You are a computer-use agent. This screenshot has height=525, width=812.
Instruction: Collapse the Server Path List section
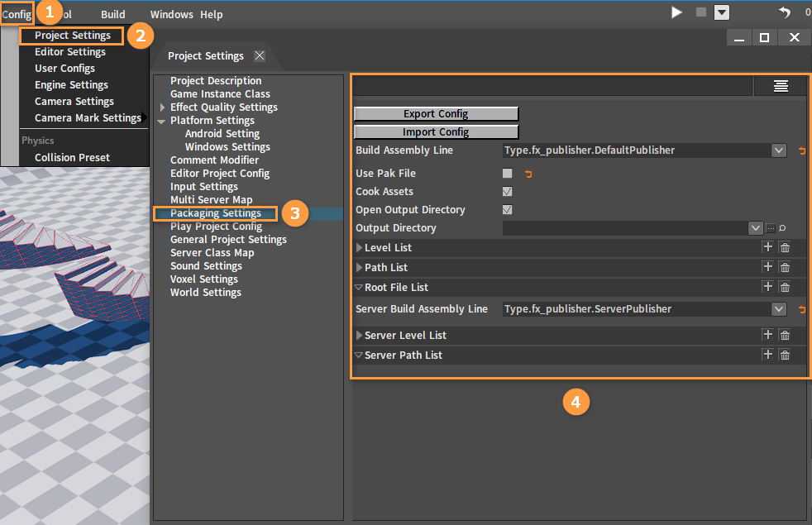click(358, 356)
